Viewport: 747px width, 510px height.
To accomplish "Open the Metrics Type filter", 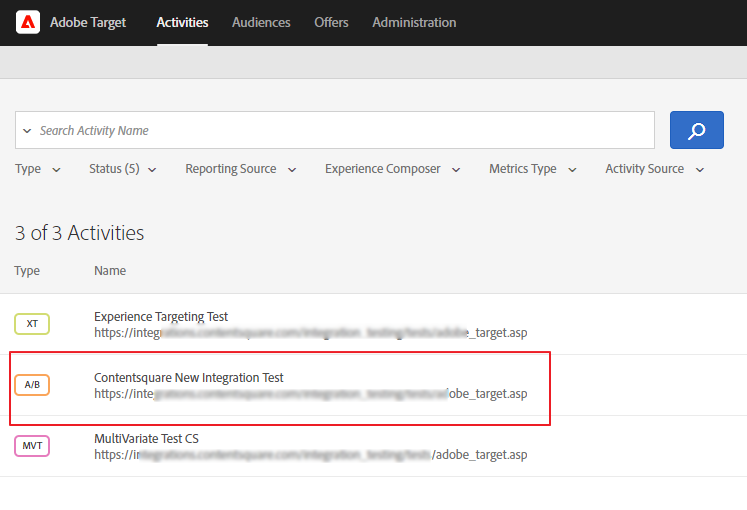I will [x=533, y=169].
